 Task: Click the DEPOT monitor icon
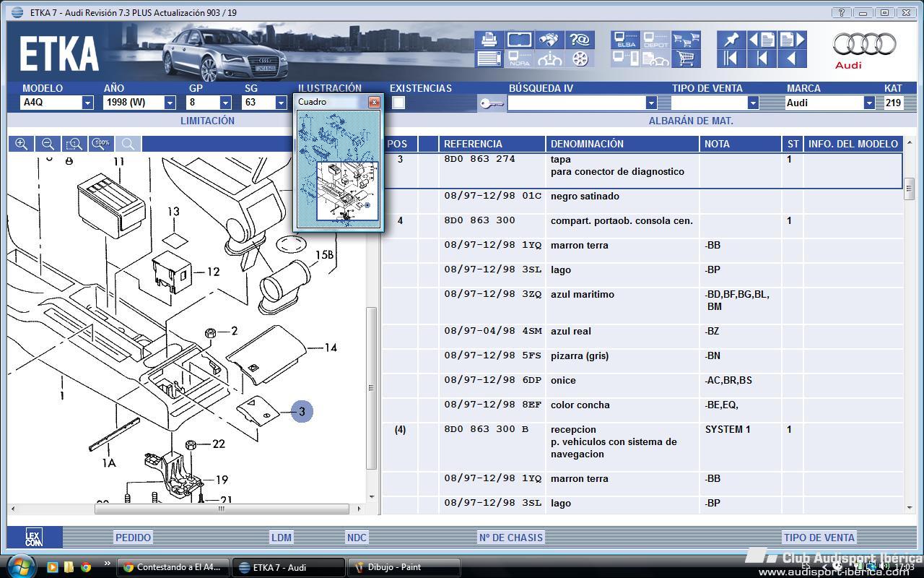(655, 40)
